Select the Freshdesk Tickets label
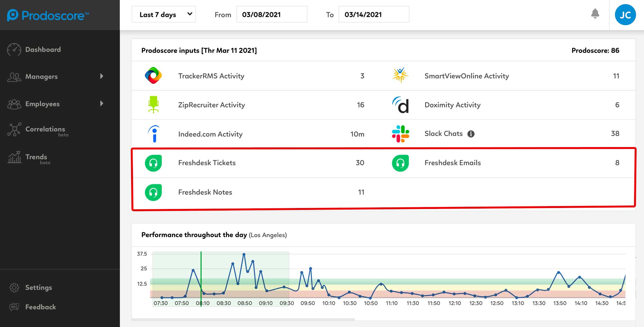Screen dimensions: 644x327 pos(207,163)
